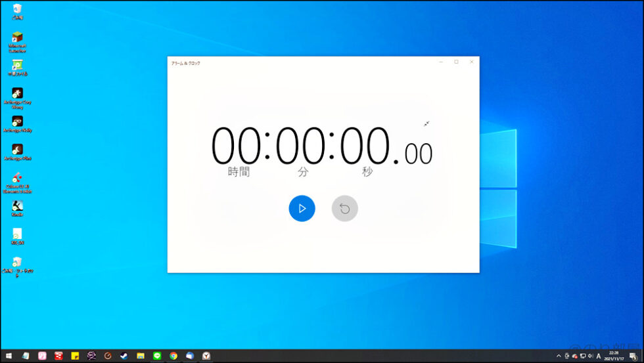Open the red app icon in the taskbar
This screenshot has height=363, width=644.
(x=58, y=356)
